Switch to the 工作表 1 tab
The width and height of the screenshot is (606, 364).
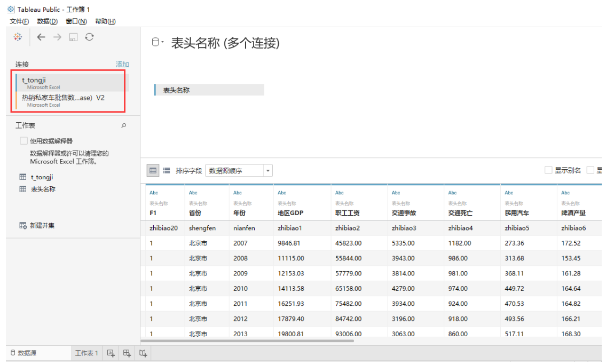(86, 353)
